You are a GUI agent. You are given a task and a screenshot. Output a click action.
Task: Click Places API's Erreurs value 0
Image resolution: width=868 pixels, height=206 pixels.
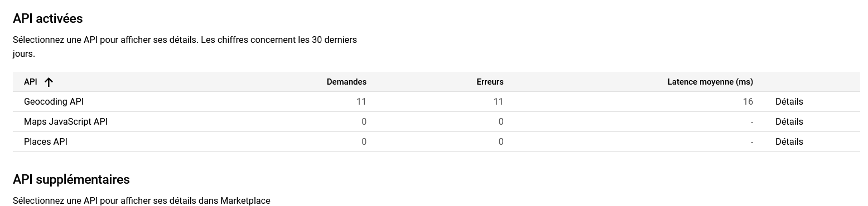[x=501, y=142]
